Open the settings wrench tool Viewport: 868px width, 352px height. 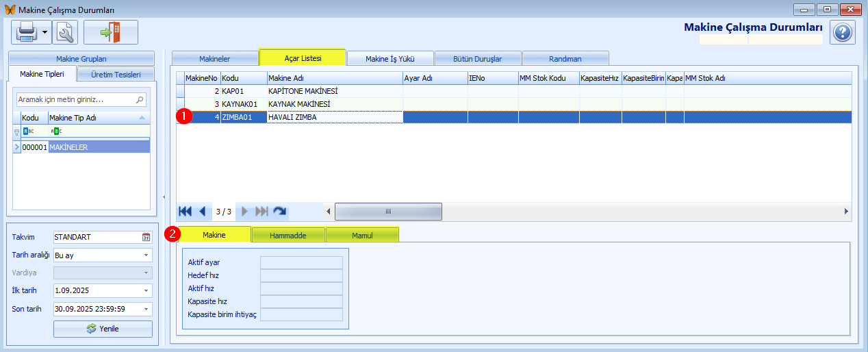tap(65, 32)
